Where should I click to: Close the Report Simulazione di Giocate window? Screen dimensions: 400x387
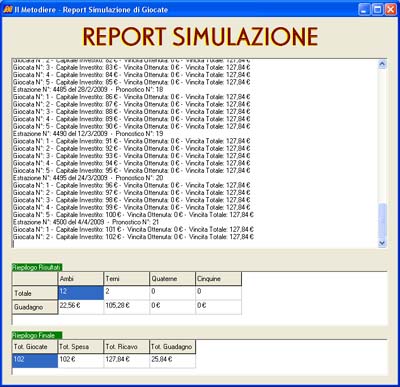click(x=390, y=10)
